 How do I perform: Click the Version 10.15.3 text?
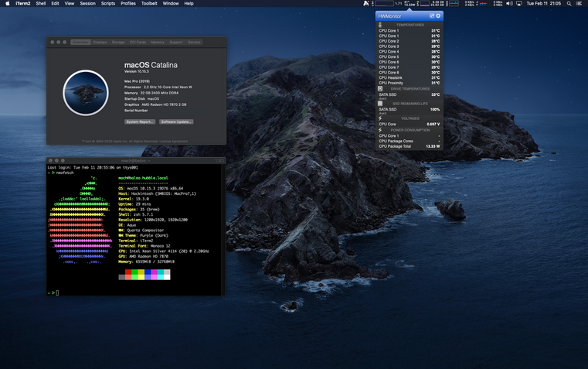tap(137, 71)
